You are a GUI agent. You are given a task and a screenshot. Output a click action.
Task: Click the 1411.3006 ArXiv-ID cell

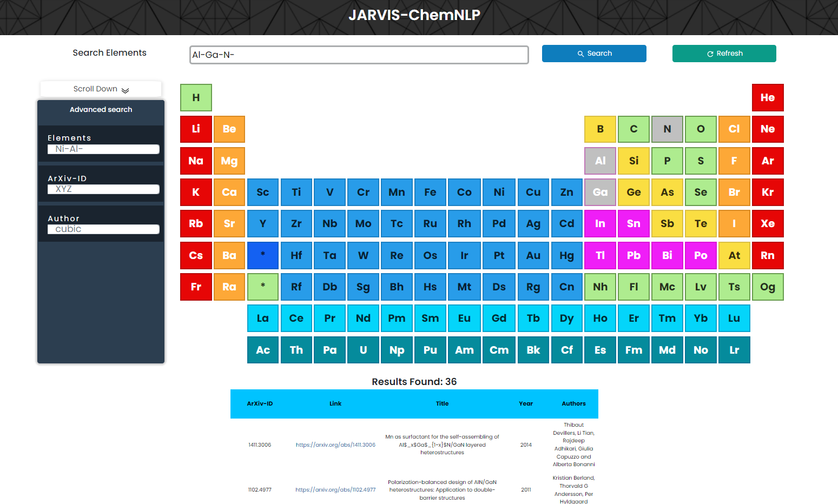point(260,445)
